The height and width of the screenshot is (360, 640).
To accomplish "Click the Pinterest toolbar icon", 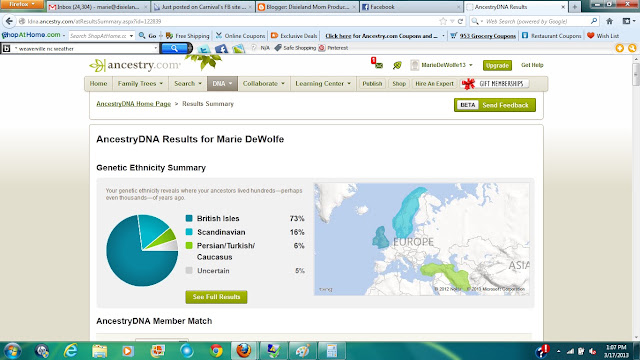I will click(322, 48).
